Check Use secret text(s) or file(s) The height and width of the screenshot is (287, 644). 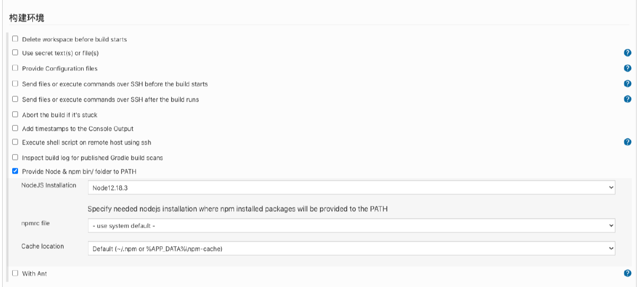click(x=15, y=53)
